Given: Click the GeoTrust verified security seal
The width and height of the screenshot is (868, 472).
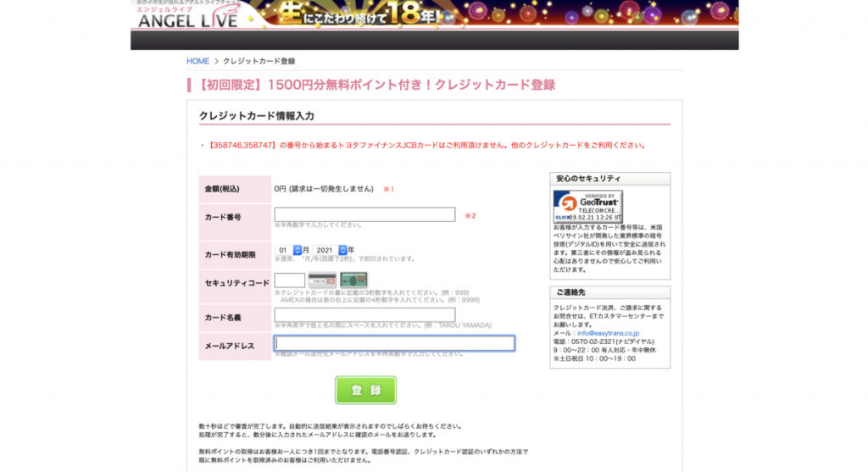Looking at the screenshot, I should [587, 206].
